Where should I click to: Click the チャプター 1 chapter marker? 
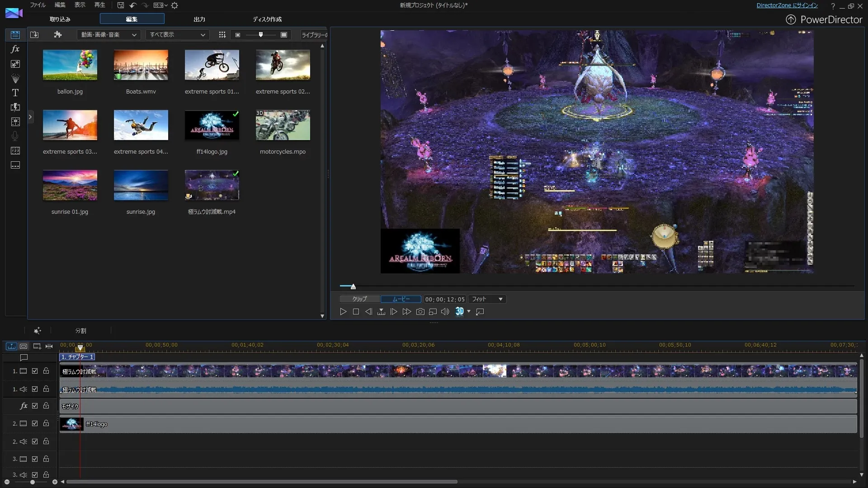[x=77, y=357]
